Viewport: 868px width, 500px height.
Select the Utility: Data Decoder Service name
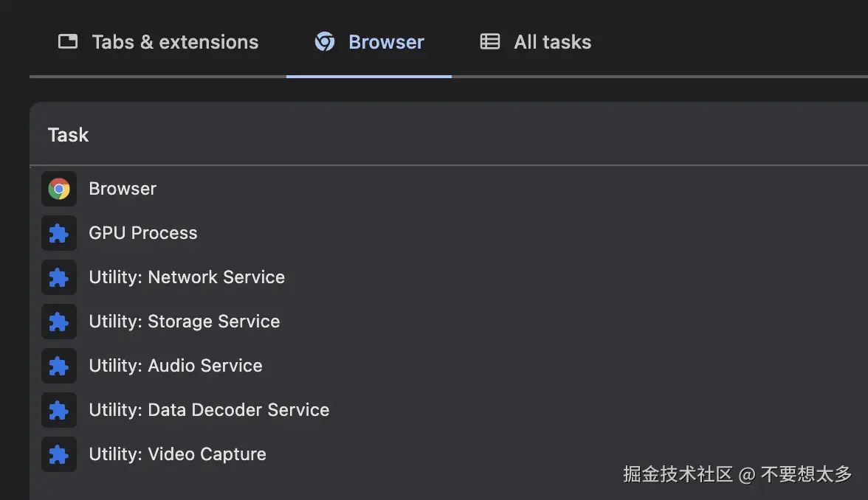209,410
